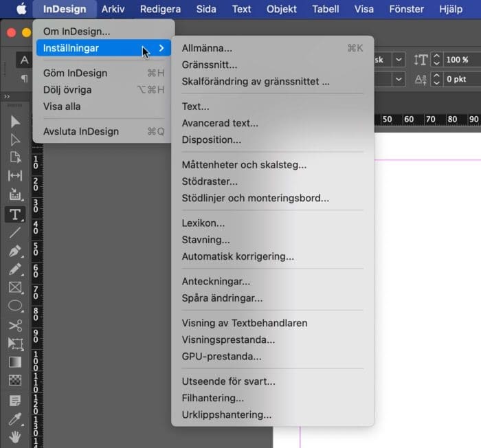This screenshot has width=481, height=448.
Task: Open Visning av Textbehandlaren
Action: click(x=272, y=323)
